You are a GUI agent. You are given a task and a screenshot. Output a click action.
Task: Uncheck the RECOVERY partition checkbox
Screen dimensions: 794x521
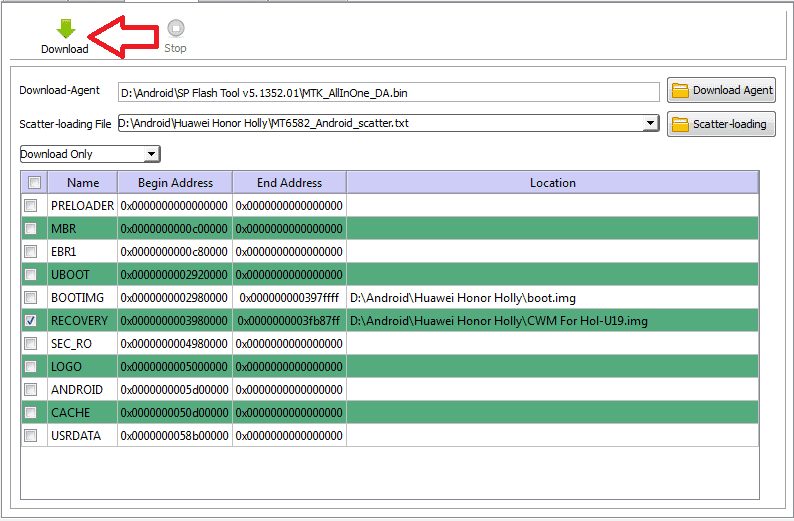pyautogui.click(x=31, y=320)
